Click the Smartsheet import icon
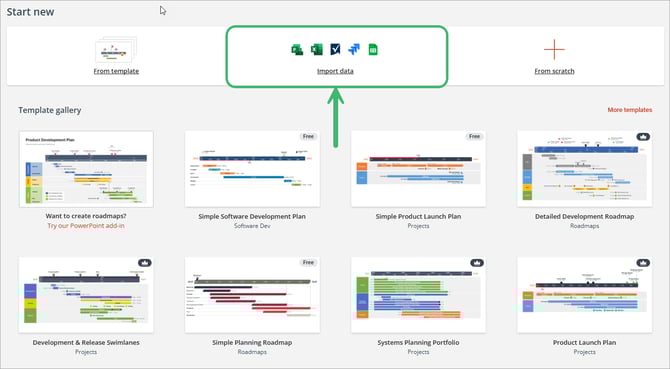The image size is (670, 369). pos(335,50)
